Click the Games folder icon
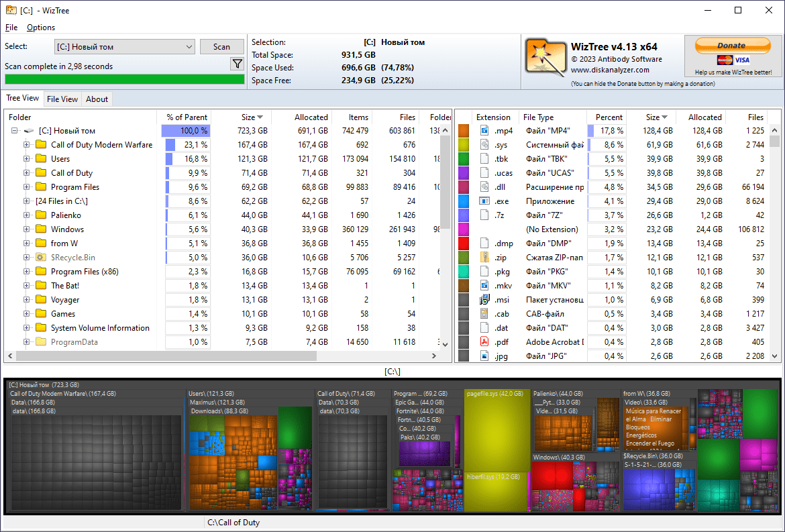The width and height of the screenshot is (785, 532). point(41,314)
